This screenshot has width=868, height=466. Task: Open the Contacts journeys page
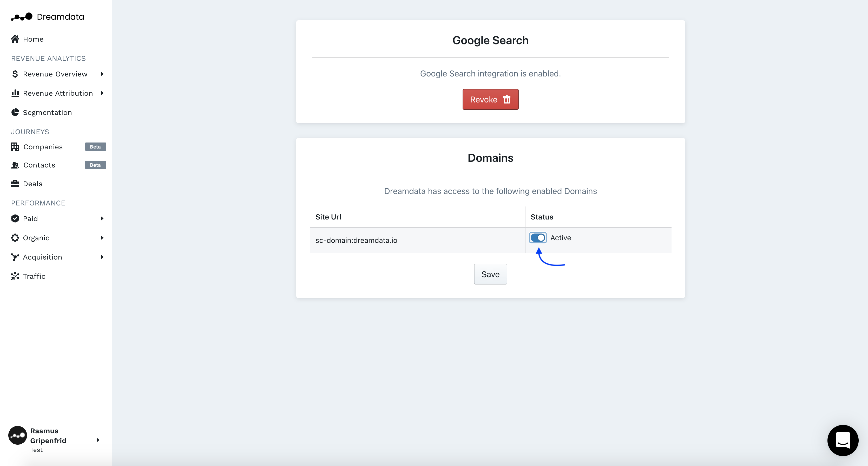coord(39,165)
